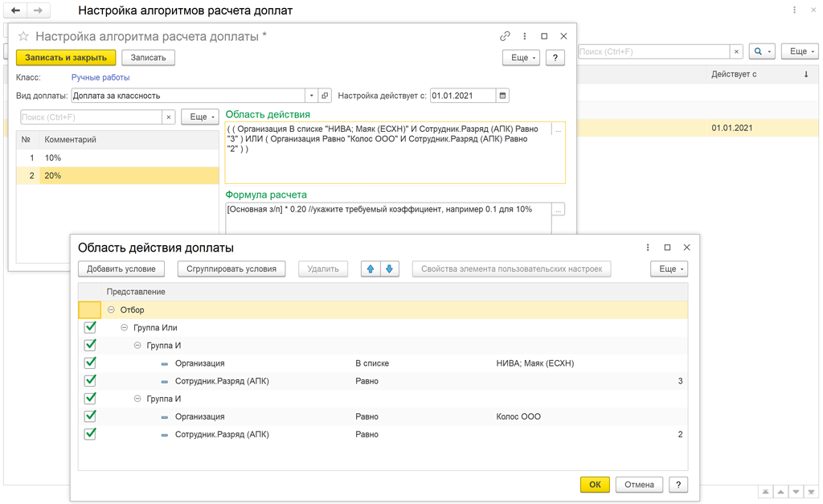Move condition up with blue arrow
The width and height of the screenshot is (823, 504).
click(x=371, y=268)
